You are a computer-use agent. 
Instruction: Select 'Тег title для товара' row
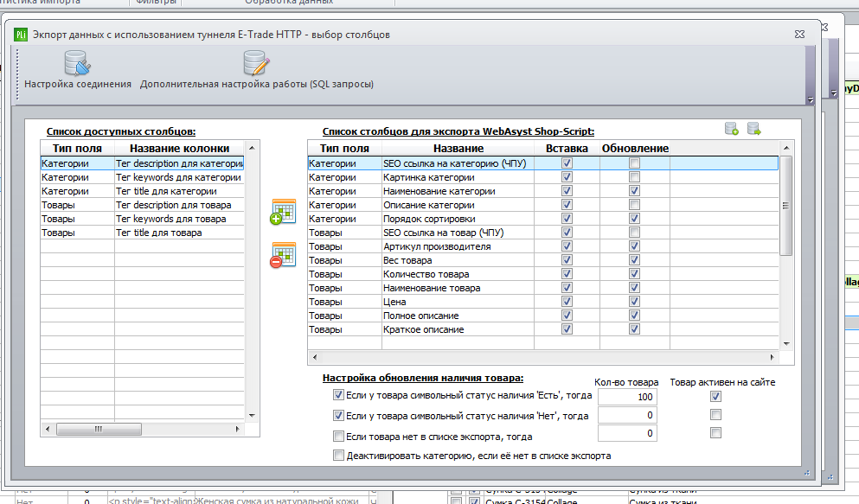(x=143, y=233)
